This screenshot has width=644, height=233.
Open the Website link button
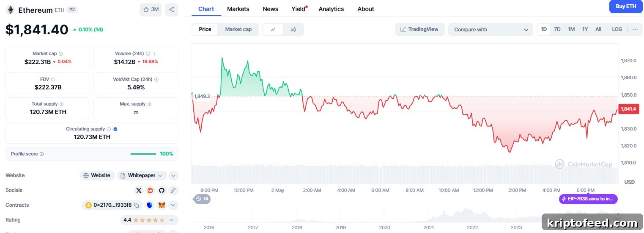tap(97, 175)
